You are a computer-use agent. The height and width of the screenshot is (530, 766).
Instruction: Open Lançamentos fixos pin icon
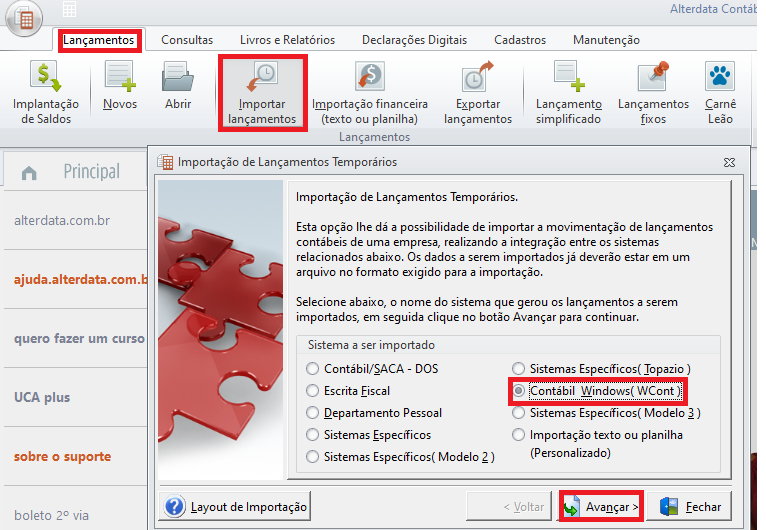[x=653, y=93]
